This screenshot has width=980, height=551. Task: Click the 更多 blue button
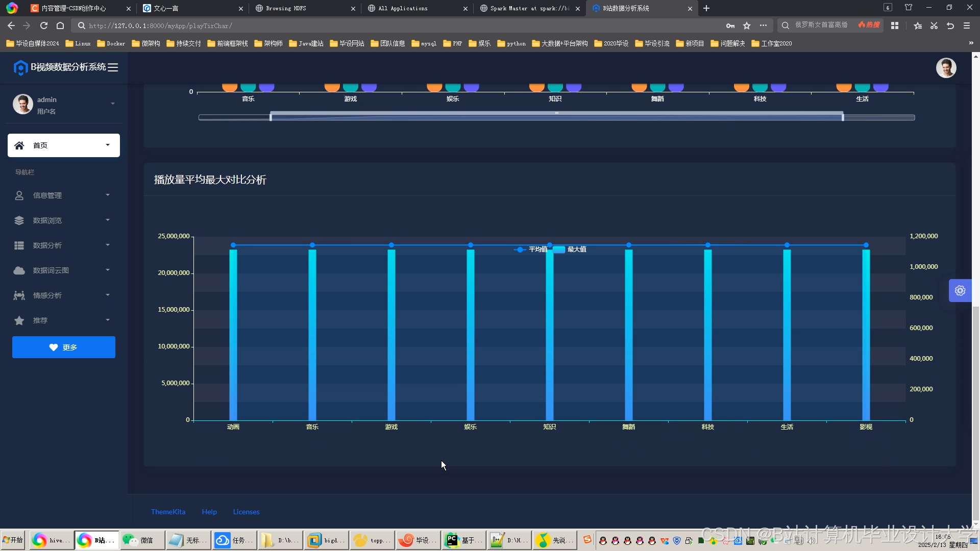64,347
